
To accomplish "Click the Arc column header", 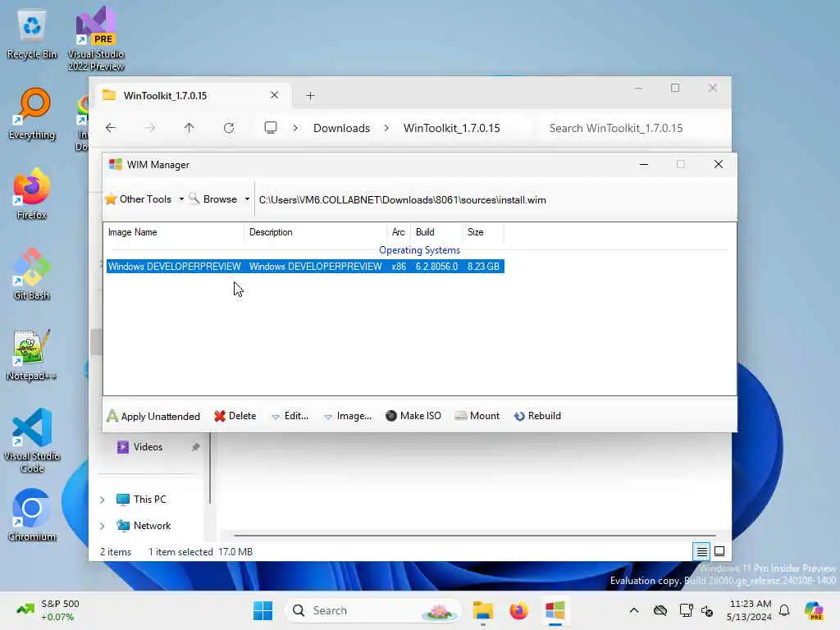I will [x=398, y=232].
